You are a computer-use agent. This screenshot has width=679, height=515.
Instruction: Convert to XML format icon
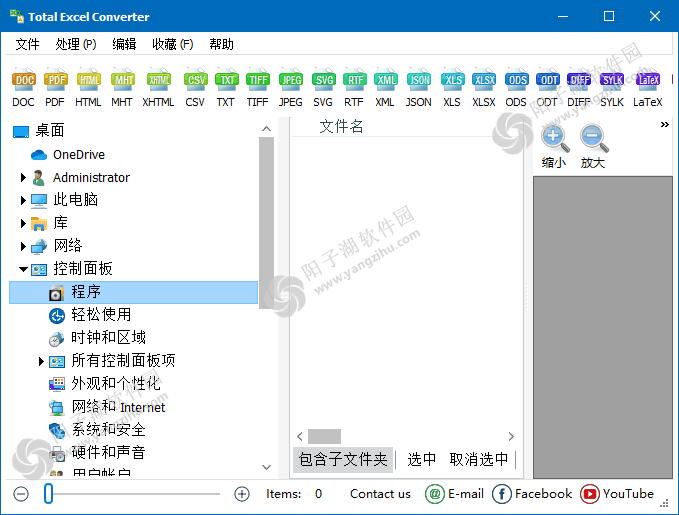[385, 80]
